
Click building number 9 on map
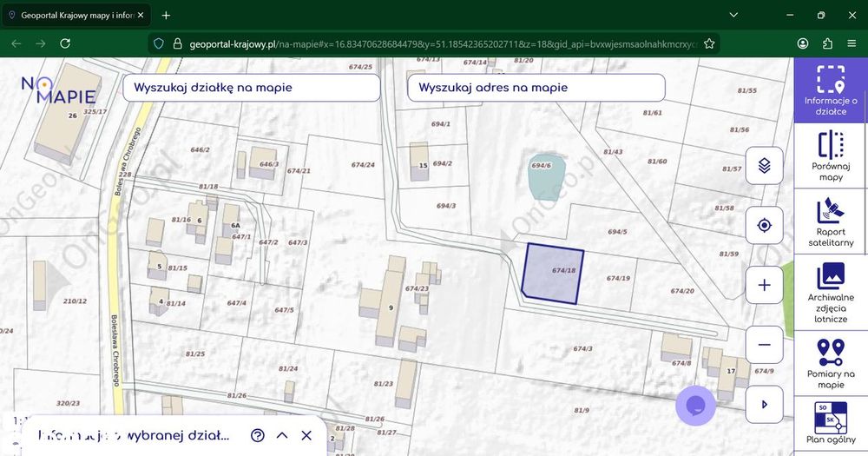(x=391, y=307)
